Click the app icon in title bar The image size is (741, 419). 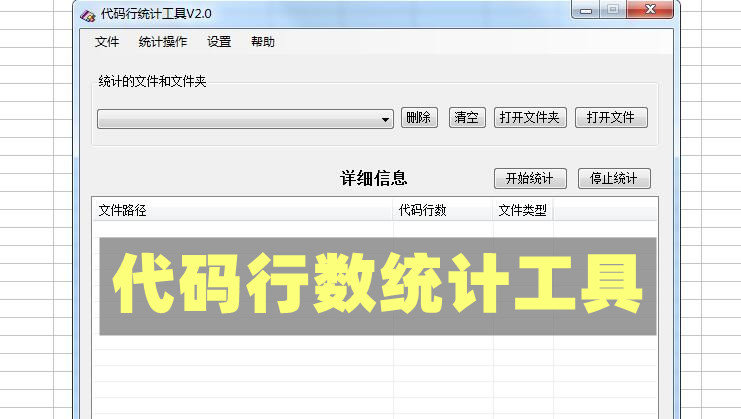pos(87,15)
